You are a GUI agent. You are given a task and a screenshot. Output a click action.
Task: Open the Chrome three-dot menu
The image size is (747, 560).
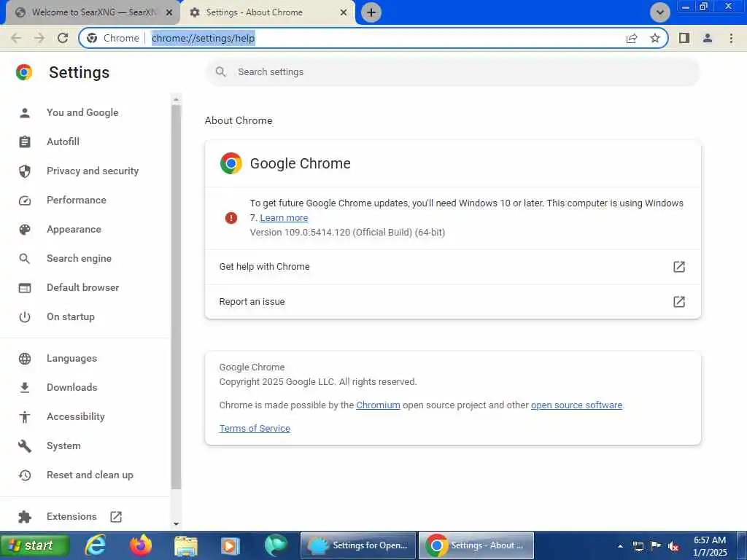[x=731, y=38]
